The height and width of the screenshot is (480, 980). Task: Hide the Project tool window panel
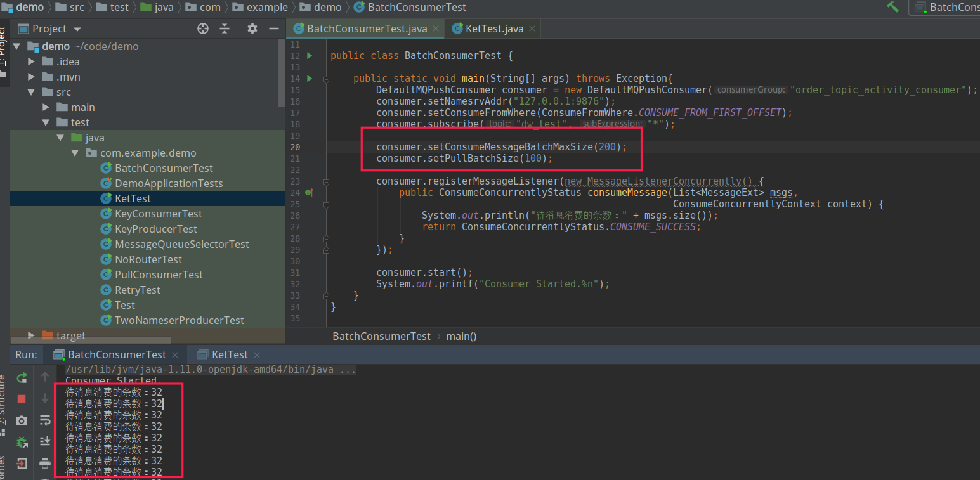tap(274, 29)
